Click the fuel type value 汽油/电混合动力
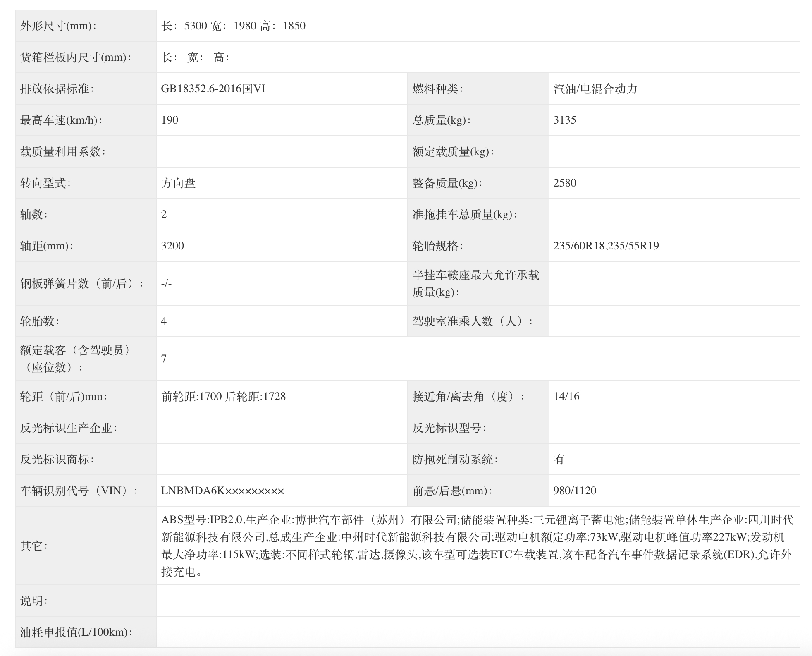Image resolution: width=812 pixels, height=656 pixels. tap(595, 89)
